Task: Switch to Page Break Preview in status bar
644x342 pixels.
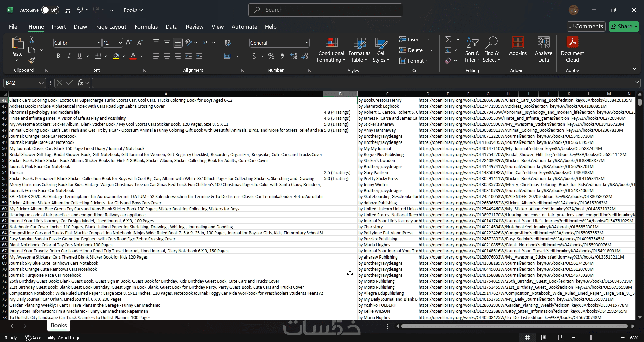Action: coord(561,338)
